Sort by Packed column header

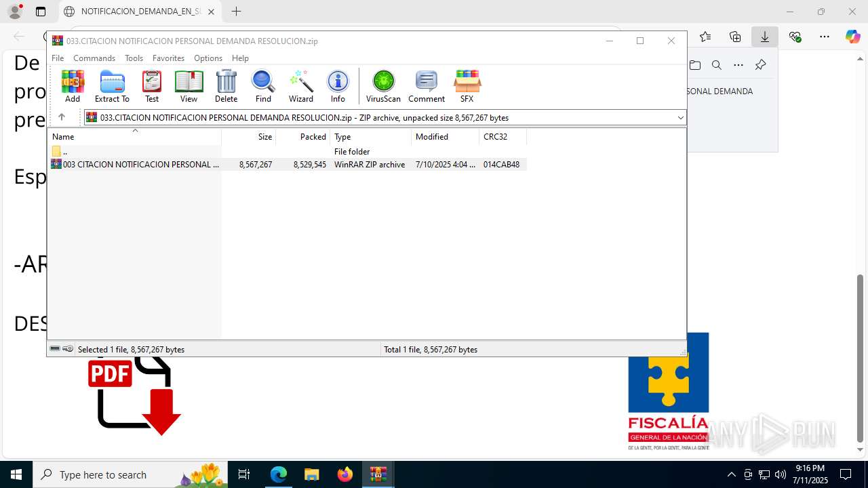(x=303, y=136)
